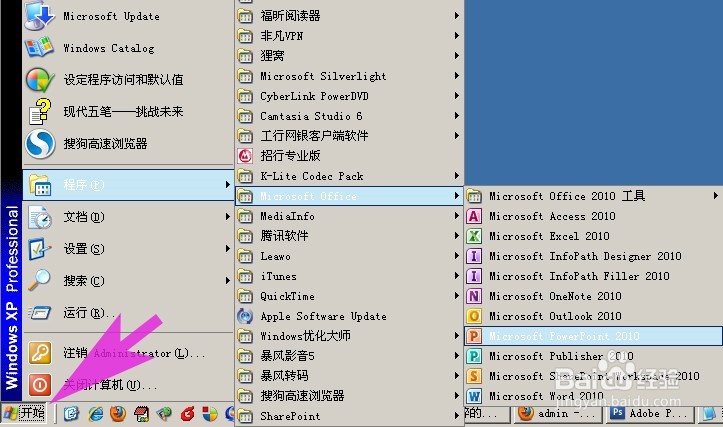Open the Microsoft Office programs folder

point(350,196)
